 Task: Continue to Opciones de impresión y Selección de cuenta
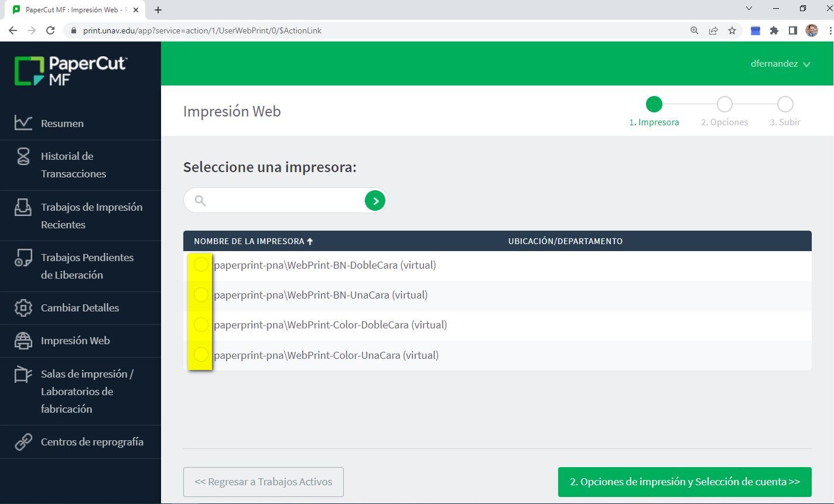point(685,482)
